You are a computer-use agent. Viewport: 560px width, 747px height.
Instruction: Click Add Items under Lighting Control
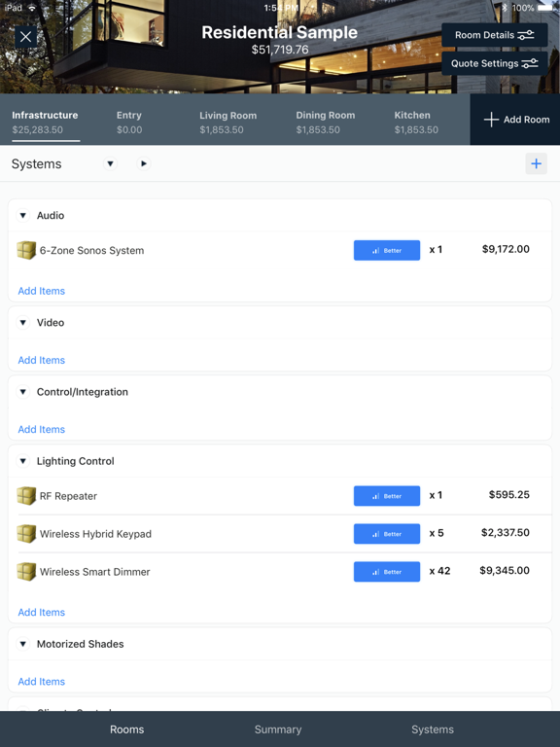[x=42, y=612]
